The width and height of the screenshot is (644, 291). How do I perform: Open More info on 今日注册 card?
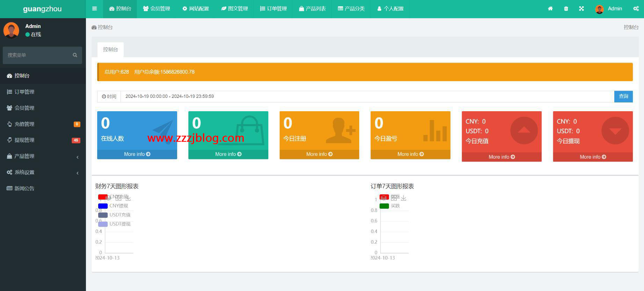(319, 154)
